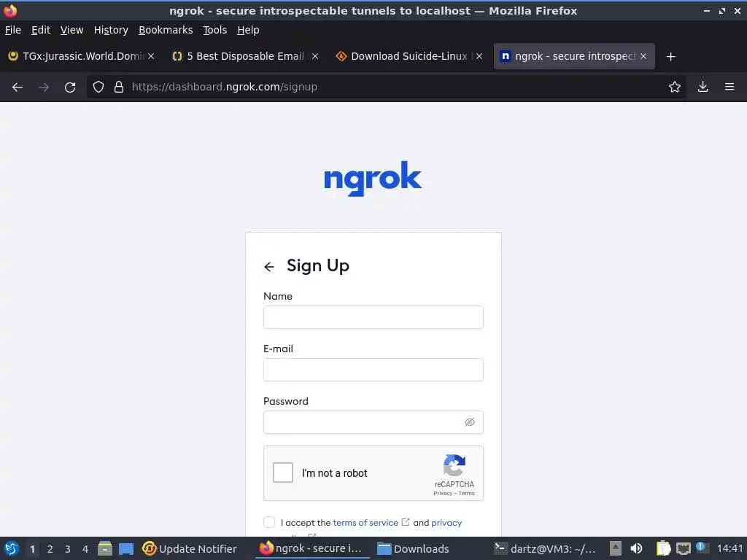Click the ngrok logo

pos(373,179)
